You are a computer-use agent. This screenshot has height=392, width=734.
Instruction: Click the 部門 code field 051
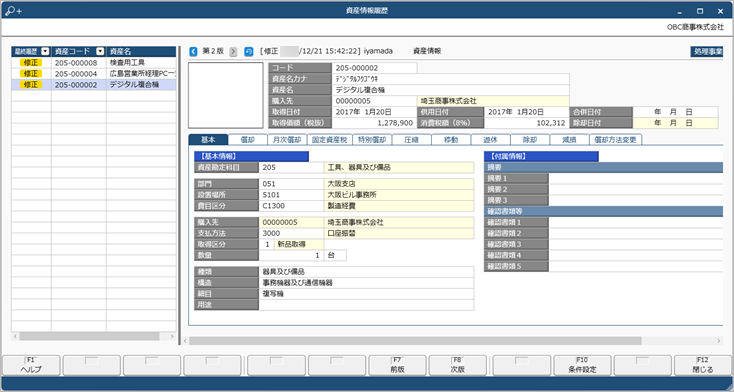(x=291, y=184)
